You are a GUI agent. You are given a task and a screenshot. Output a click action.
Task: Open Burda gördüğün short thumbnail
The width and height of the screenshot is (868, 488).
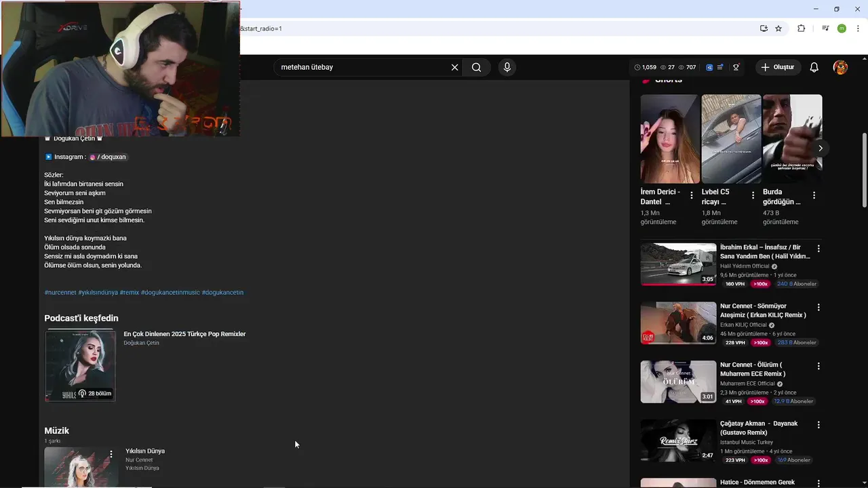click(x=792, y=139)
